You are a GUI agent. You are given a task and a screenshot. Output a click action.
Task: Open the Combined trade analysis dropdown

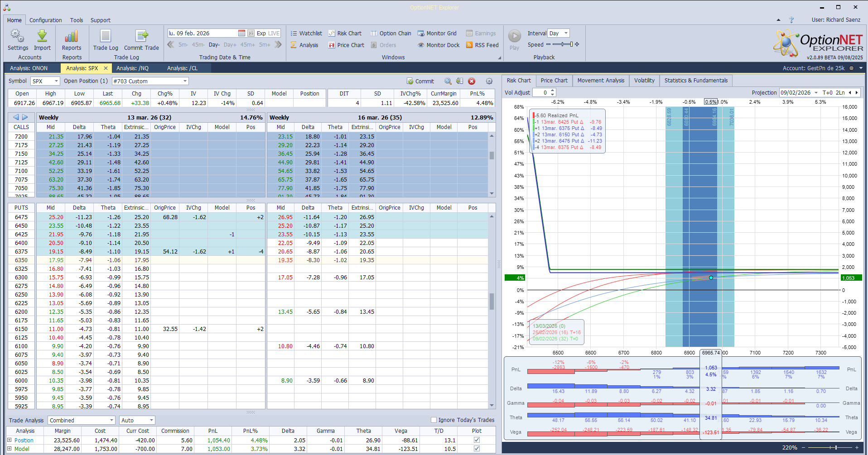click(x=111, y=420)
